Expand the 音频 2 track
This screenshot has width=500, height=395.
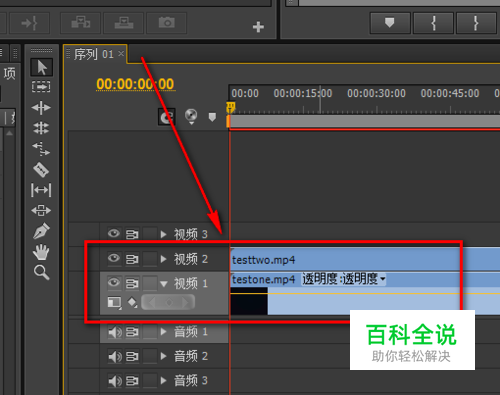pos(164,356)
